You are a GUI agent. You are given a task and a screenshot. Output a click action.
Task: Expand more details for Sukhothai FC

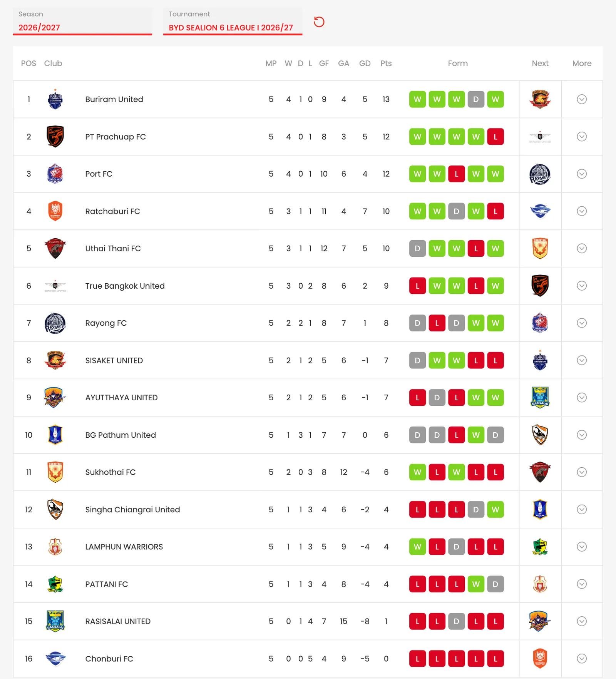582,472
